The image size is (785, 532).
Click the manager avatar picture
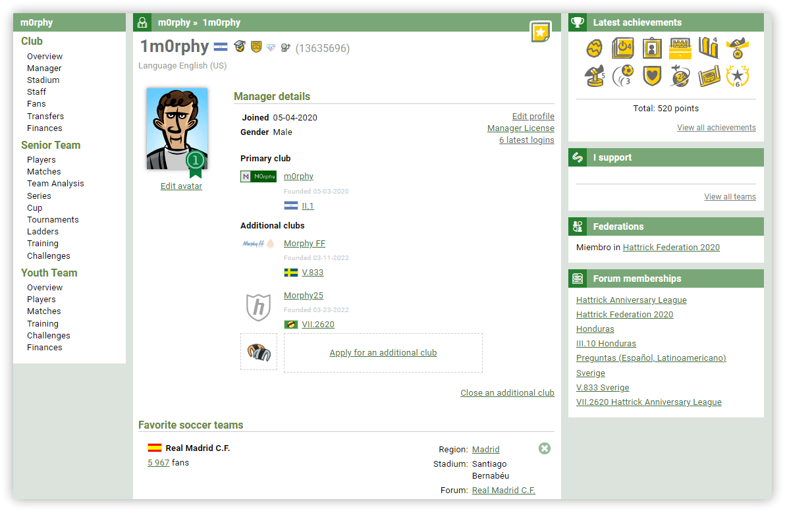[176, 128]
